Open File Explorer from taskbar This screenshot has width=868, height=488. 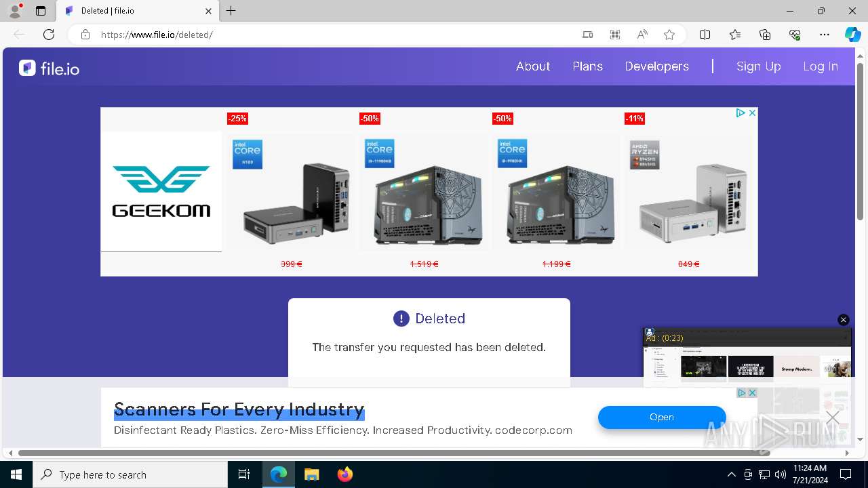point(311,474)
